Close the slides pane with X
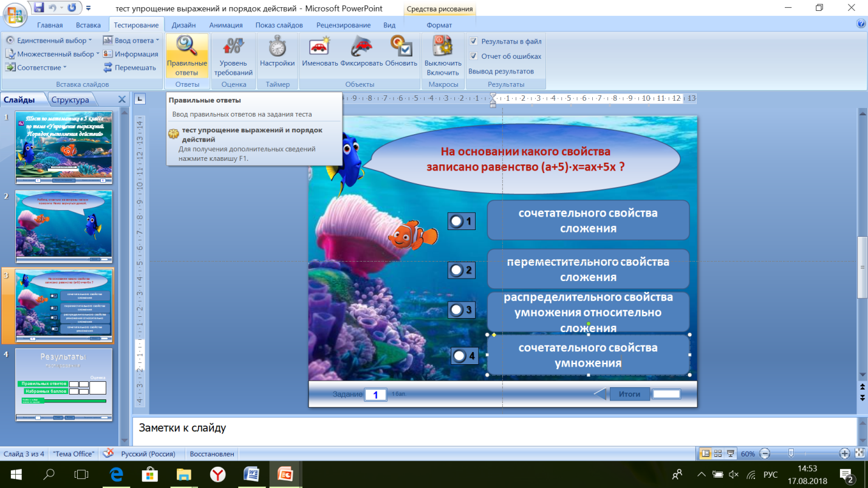 [121, 100]
